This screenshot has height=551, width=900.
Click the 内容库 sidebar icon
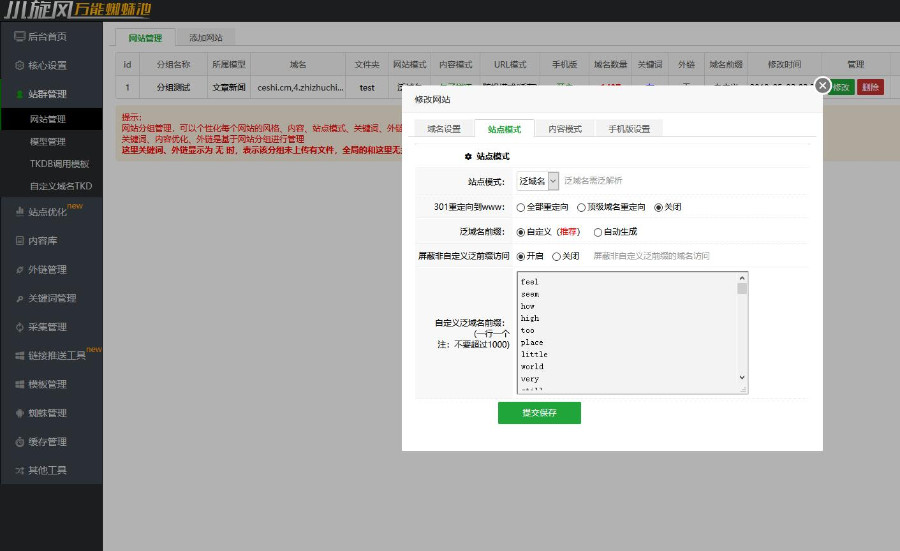pyautogui.click(x=19, y=241)
